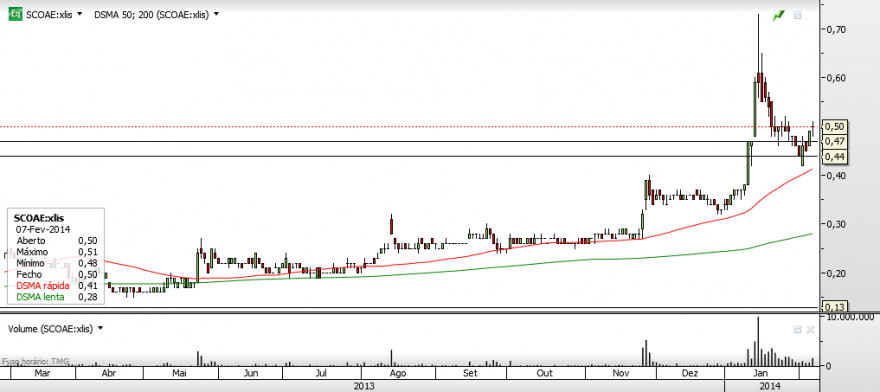Open the SCOAE:xlis symbol dropdown
Image resolution: width=880 pixels, height=392 pixels.
pyautogui.click(x=79, y=15)
